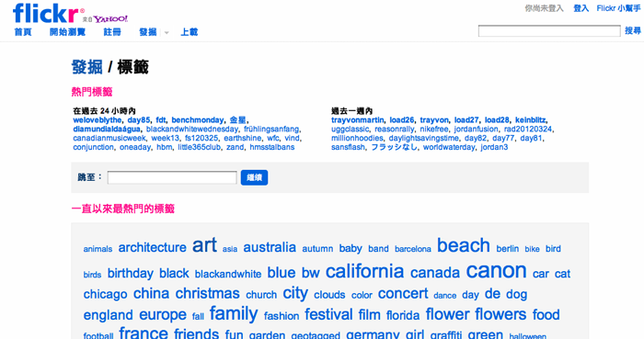Open the week13 tag
The image size is (644, 339).
(165, 138)
